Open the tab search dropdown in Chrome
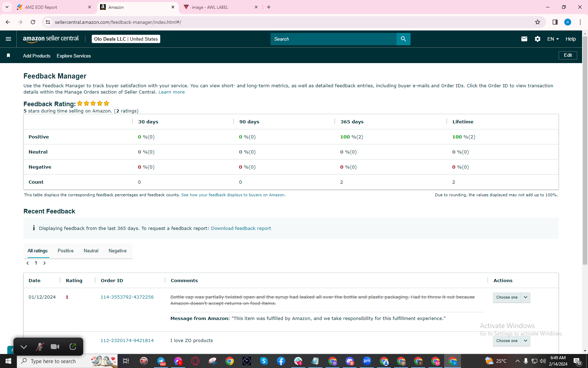Image resolution: width=588 pixels, height=368 pixels. (x=7, y=7)
